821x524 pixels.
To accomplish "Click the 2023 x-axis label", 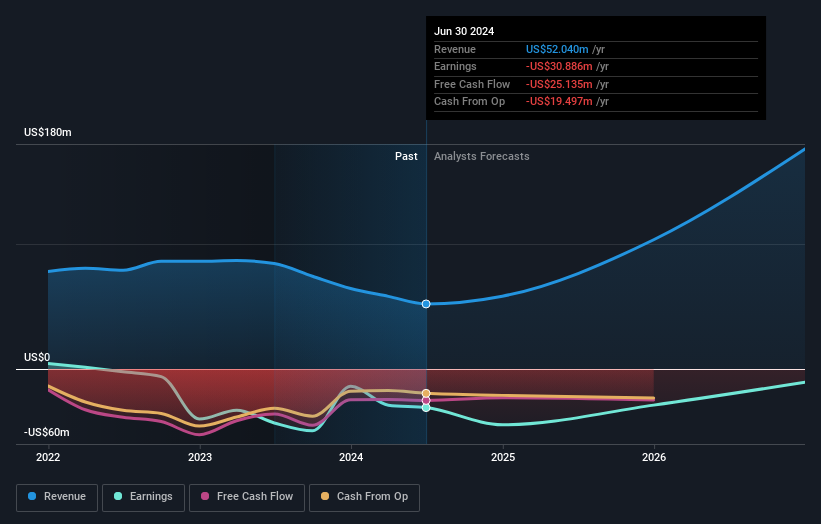I will [x=200, y=457].
